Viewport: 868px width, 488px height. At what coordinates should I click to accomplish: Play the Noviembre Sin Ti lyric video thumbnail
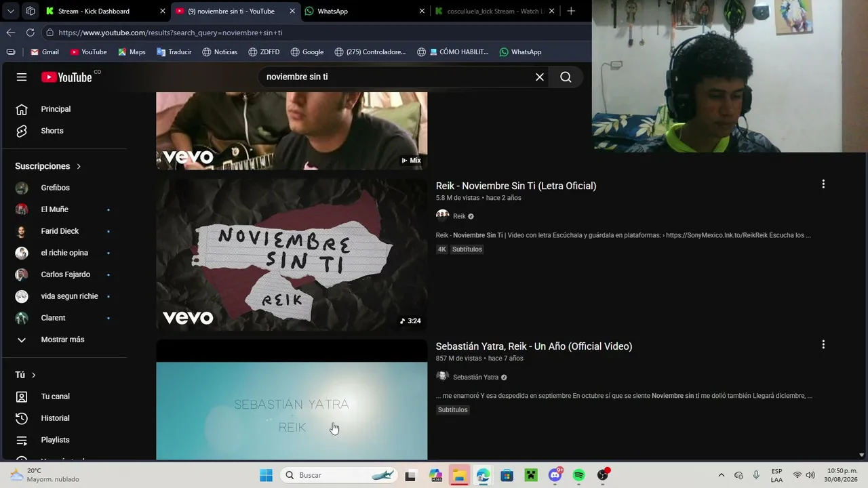[292, 254]
